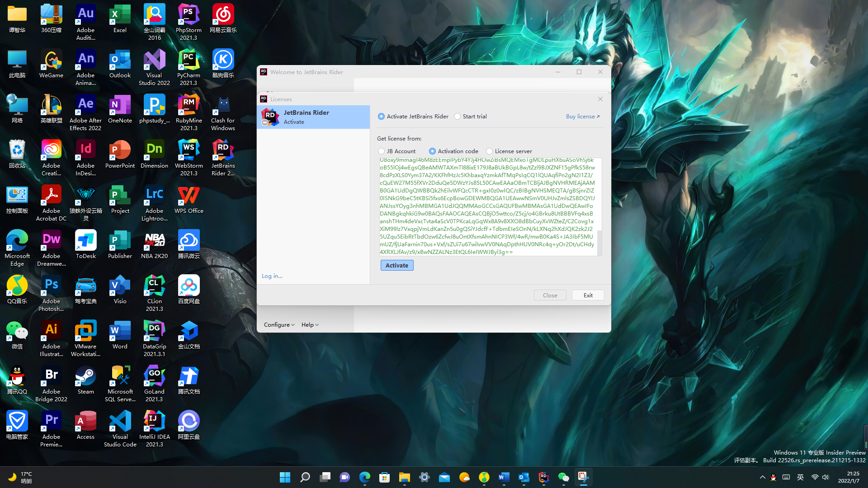This screenshot has height=488, width=868.
Task: Choose JB Account license source
Action: (x=382, y=151)
